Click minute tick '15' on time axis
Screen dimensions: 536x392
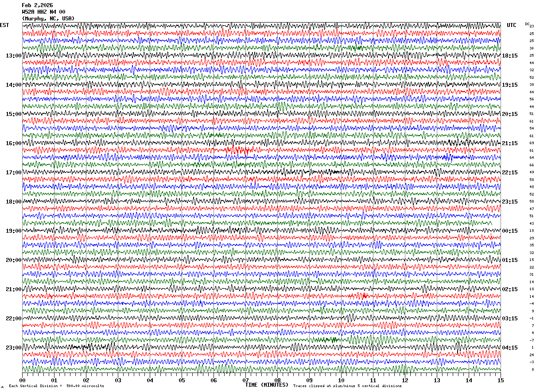[x=501, y=380]
